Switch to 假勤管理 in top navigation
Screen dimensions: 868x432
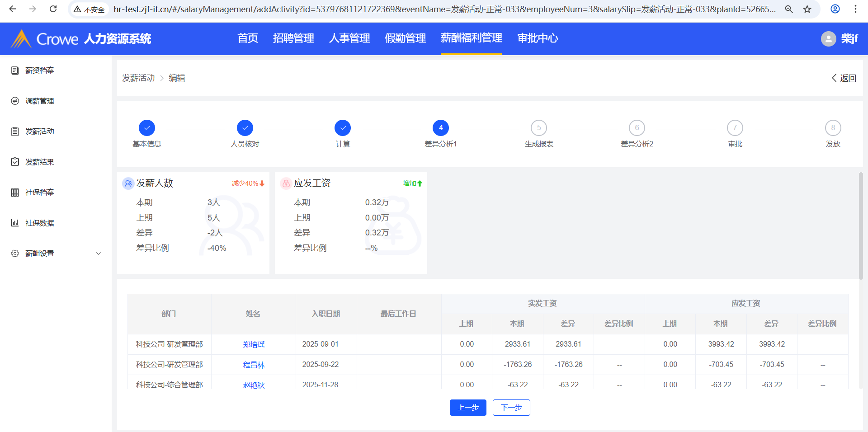pos(405,38)
